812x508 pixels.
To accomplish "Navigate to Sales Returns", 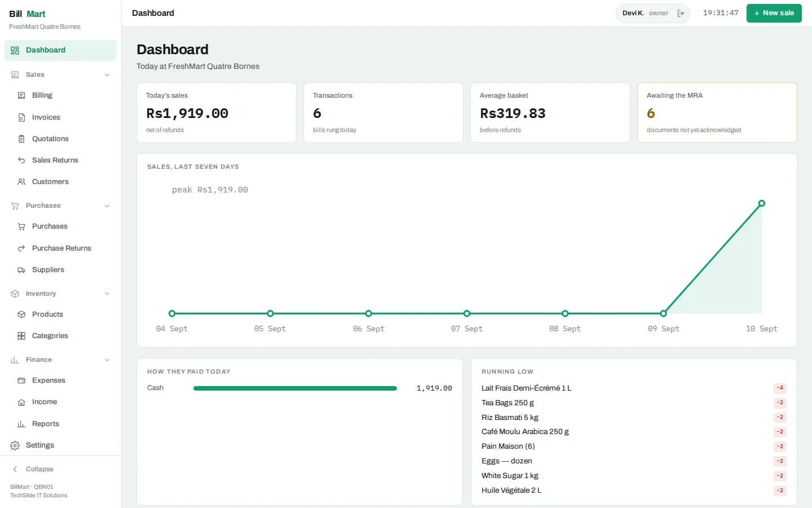I will pyautogui.click(x=60, y=160).
